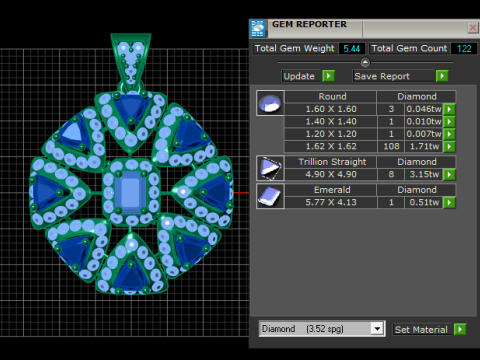Click the Trillion Straight header cell
The height and width of the screenshot is (360, 480).
coord(331,162)
